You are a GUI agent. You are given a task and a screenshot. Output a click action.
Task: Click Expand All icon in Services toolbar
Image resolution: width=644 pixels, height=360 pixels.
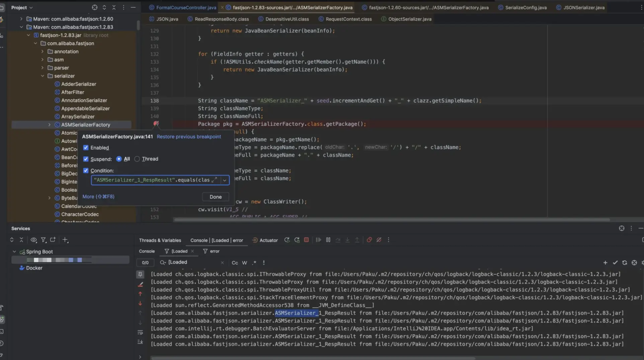coord(12,240)
